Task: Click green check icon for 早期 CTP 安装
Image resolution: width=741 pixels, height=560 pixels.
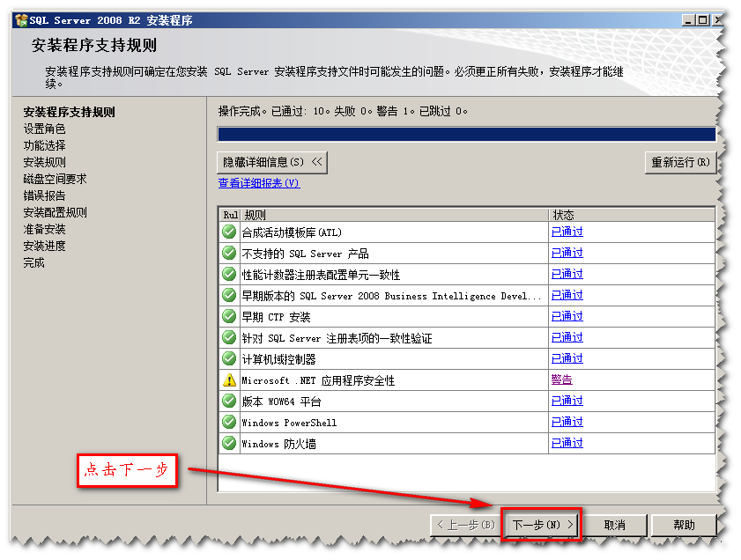Action: (229, 316)
